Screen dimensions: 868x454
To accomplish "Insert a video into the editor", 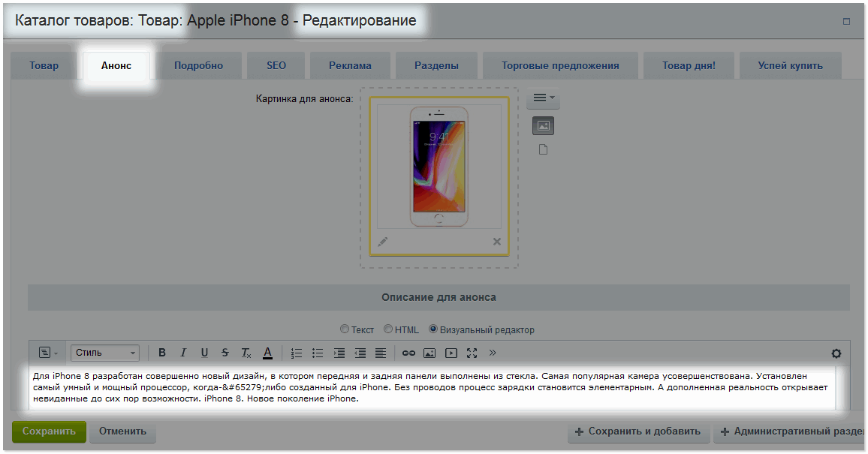I will (451, 353).
